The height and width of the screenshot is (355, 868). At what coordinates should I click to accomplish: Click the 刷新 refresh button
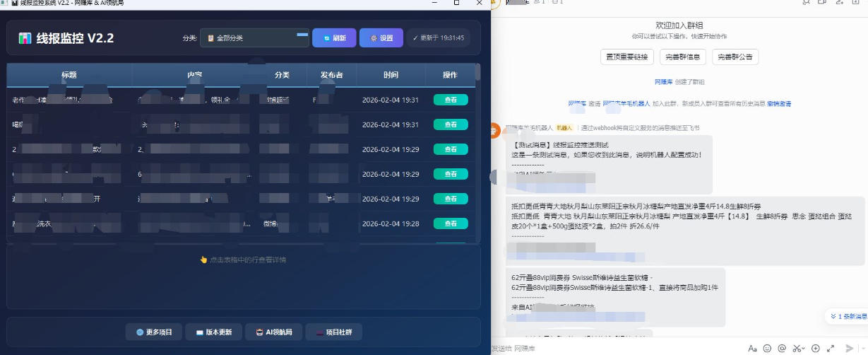(x=334, y=38)
